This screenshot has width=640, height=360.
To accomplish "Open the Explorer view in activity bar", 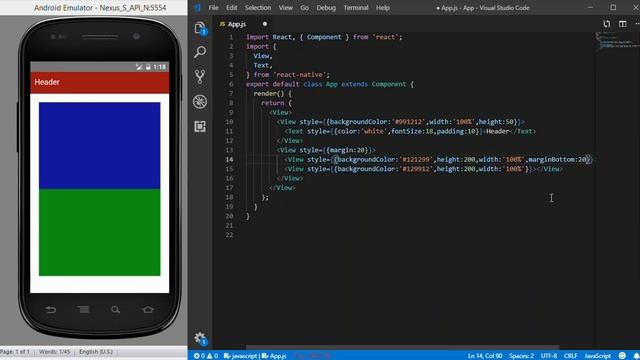I will (x=200, y=28).
